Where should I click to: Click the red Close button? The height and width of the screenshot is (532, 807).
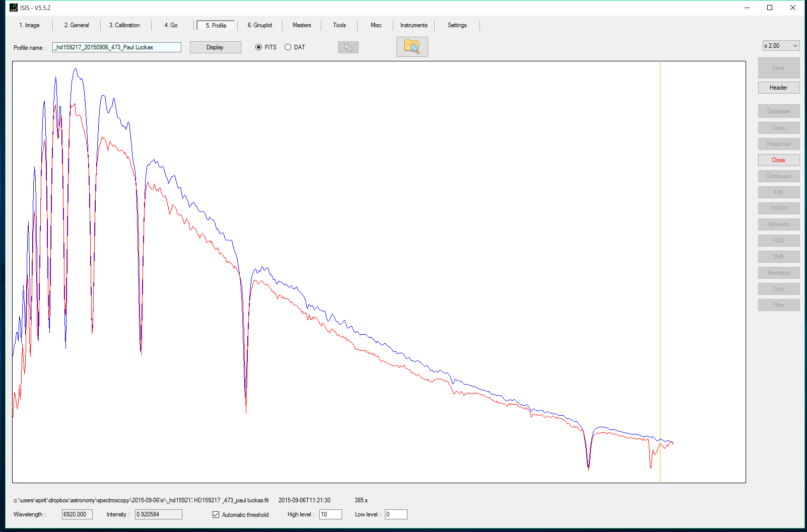(x=778, y=160)
